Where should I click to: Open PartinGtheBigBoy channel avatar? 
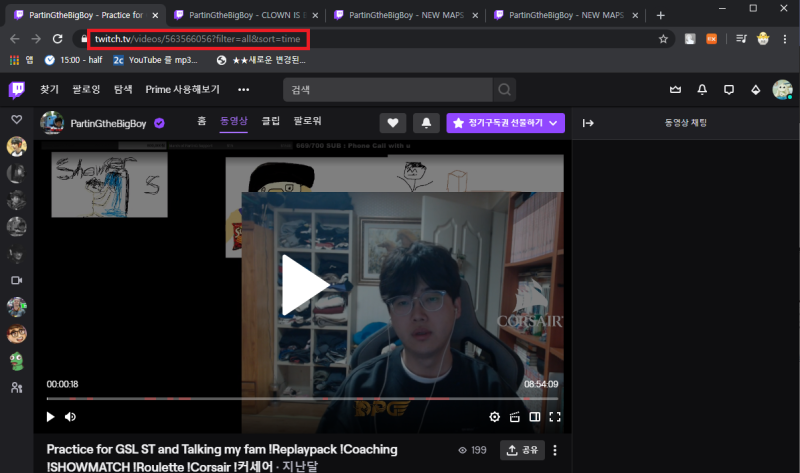[x=52, y=123]
